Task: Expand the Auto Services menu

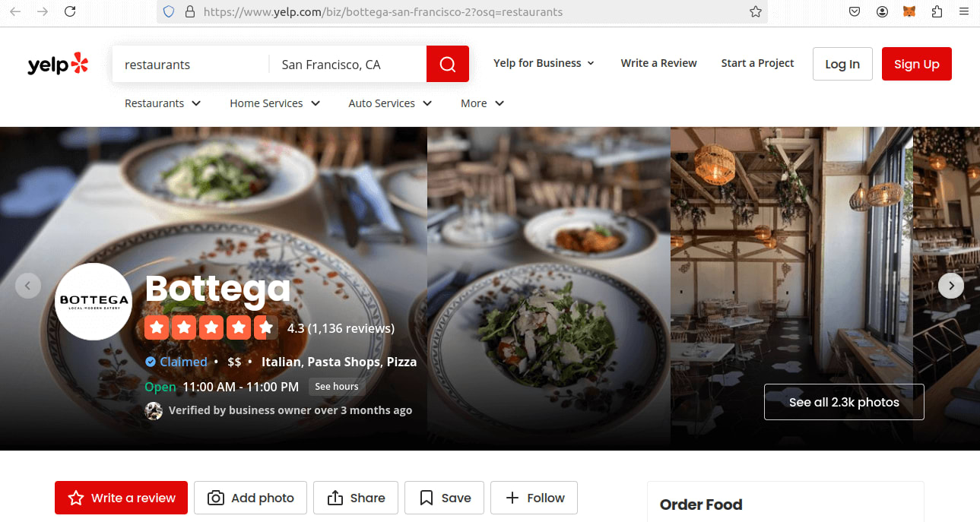Action: [390, 103]
